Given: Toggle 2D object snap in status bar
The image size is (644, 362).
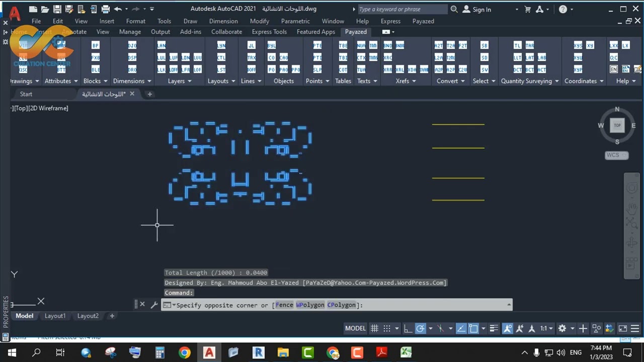Looking at the screenshot, I should click(473, 328).
